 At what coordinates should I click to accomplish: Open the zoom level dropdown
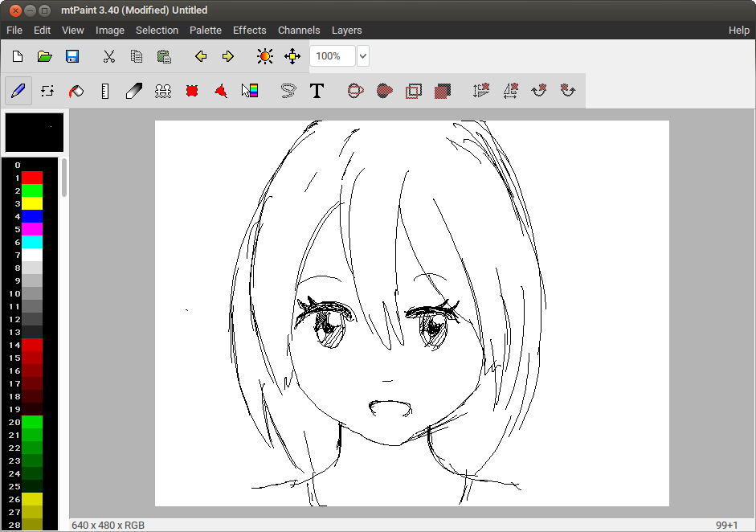pyautogui.click(x=362, y=55)
